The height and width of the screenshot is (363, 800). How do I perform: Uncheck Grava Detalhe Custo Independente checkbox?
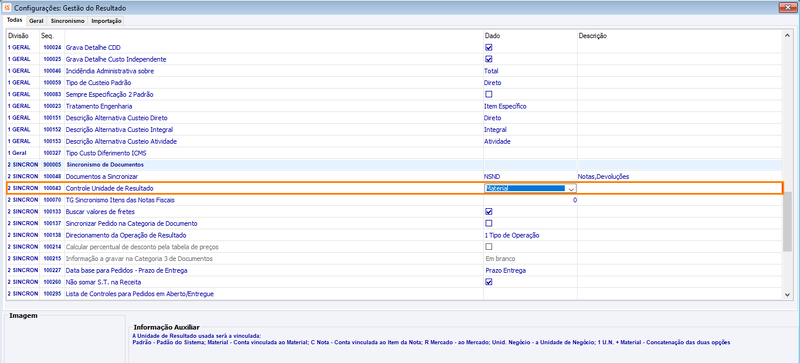coord(488,59)
